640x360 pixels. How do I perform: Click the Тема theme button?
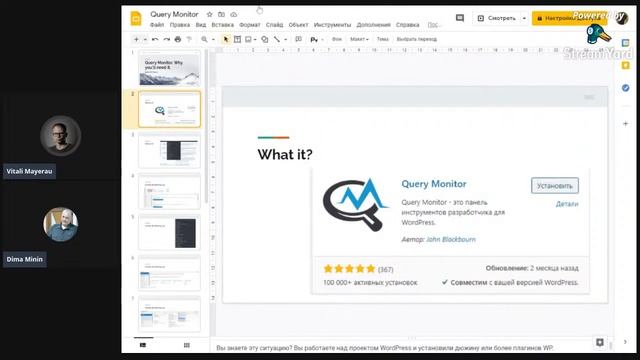(382, 39)
